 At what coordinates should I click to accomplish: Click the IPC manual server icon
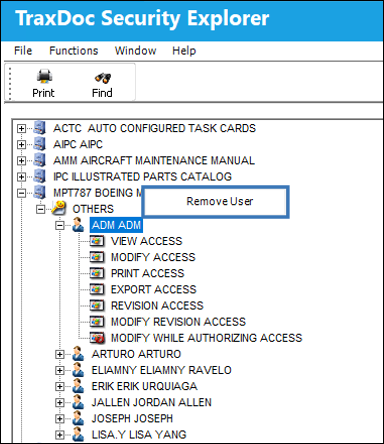click(40, 176)
